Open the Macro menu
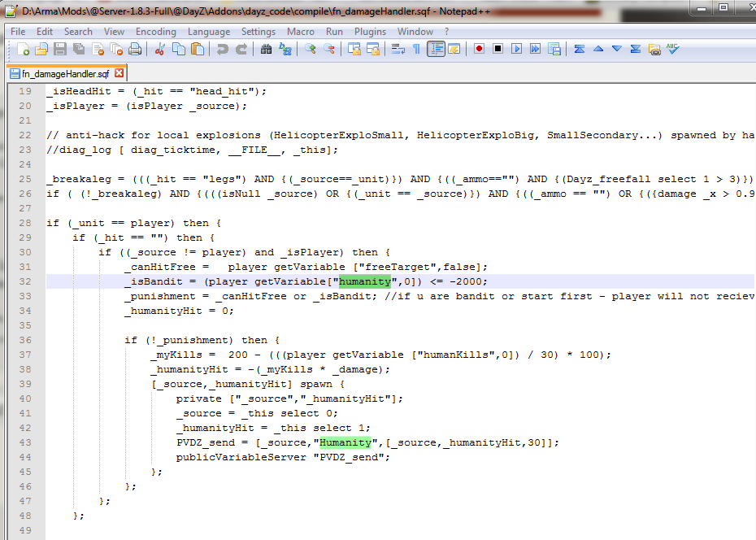 pyautogui.click(x=301, y=32)
